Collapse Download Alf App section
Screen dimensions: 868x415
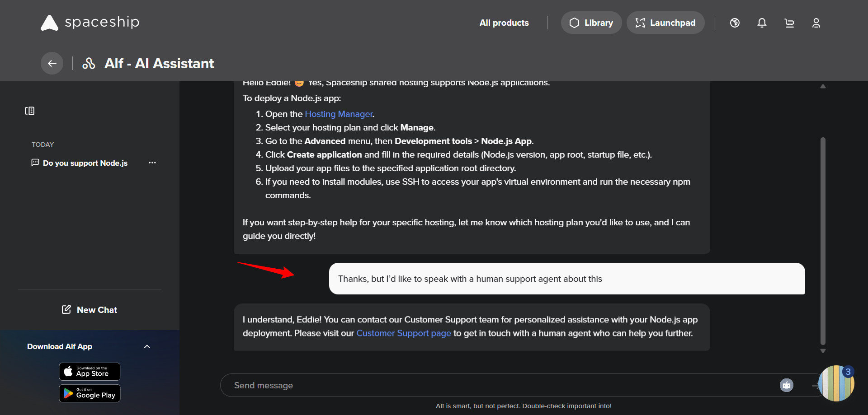point(147,346)
